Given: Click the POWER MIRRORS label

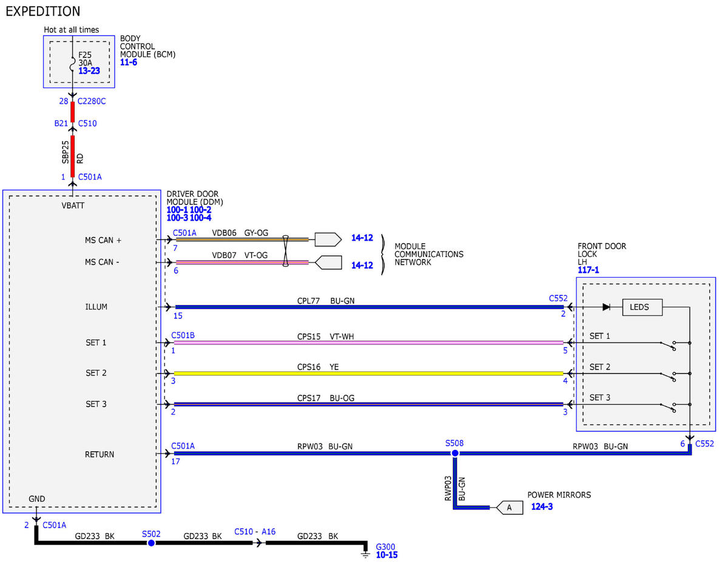Looking at the screenshot, I should [x=559, y=495].
